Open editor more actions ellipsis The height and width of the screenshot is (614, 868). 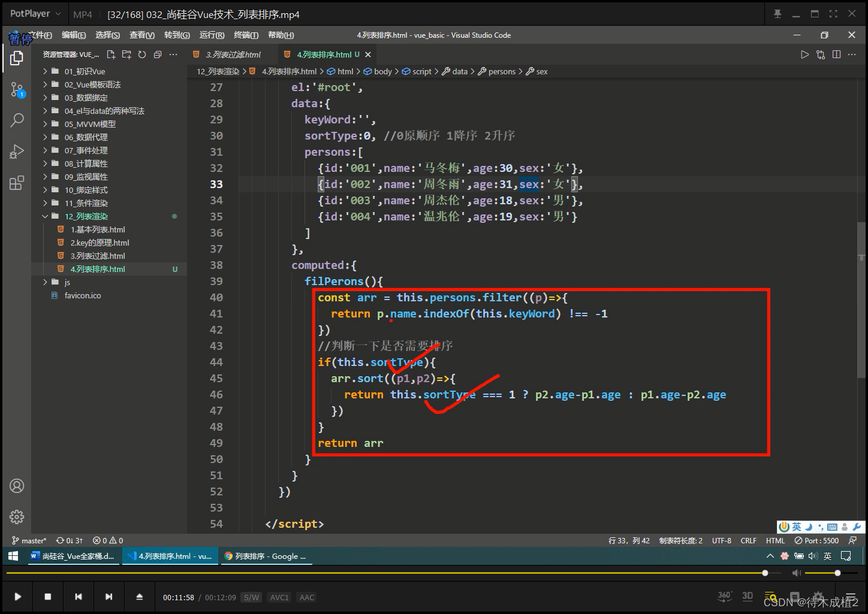852,55
